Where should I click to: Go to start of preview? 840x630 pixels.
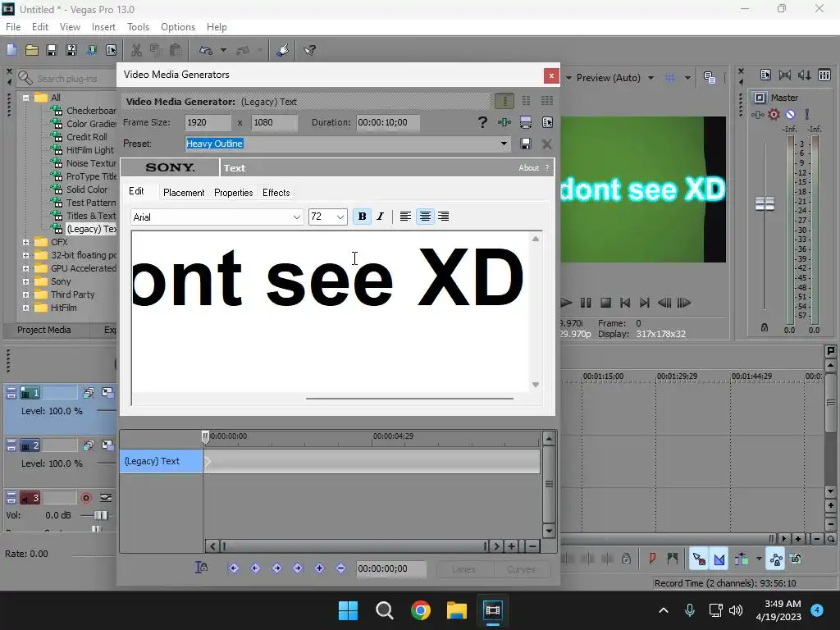pos(624,303)
